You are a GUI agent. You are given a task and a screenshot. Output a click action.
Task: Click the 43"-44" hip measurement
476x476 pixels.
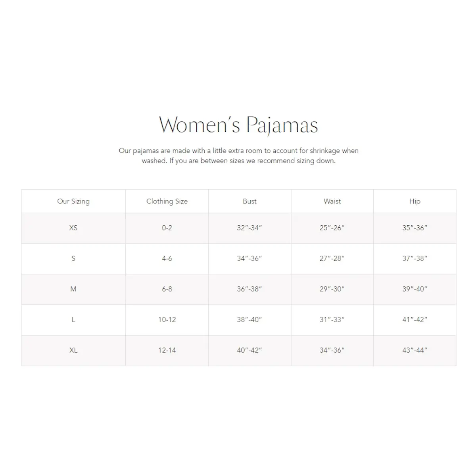coord(415,350)
